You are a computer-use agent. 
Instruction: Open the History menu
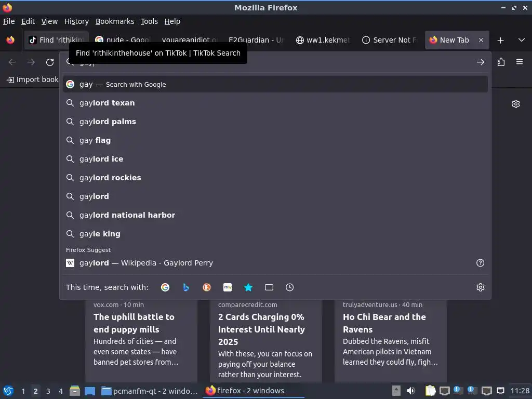76,21
